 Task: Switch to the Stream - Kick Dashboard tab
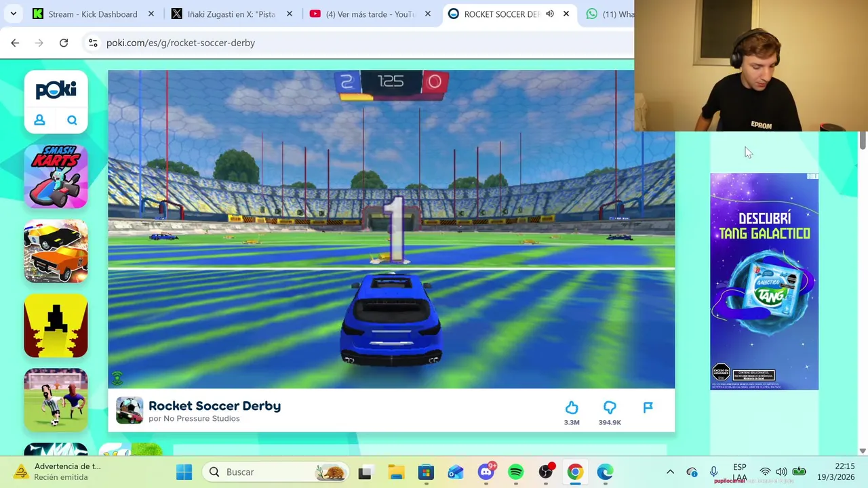94,14
